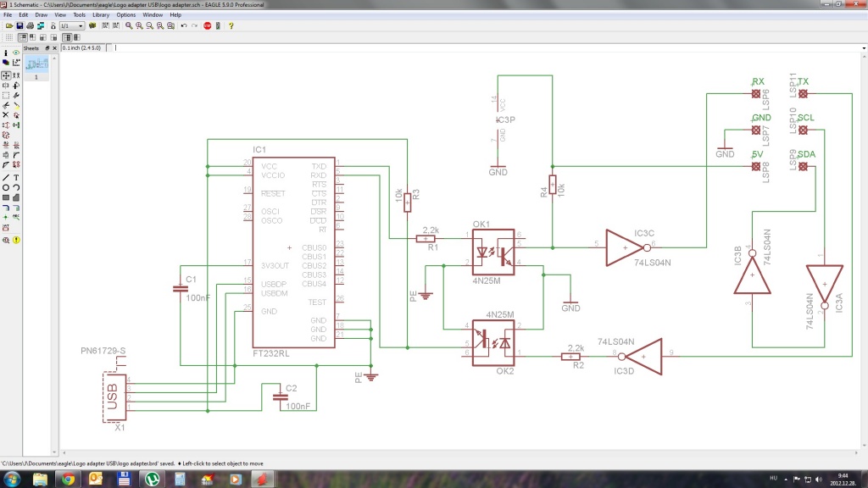Select the Pinswap tool
The image size is (868, 488).
6,125
